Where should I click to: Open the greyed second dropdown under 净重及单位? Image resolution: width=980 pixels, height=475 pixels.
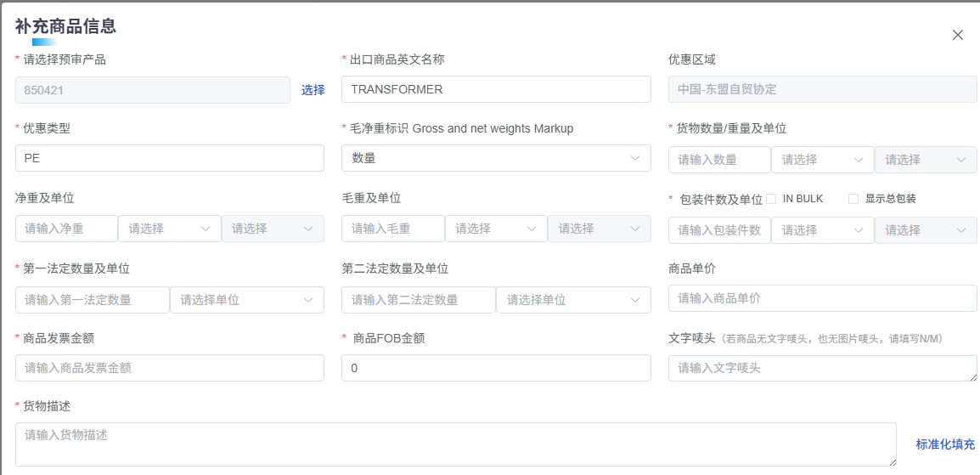click(273, 228)
